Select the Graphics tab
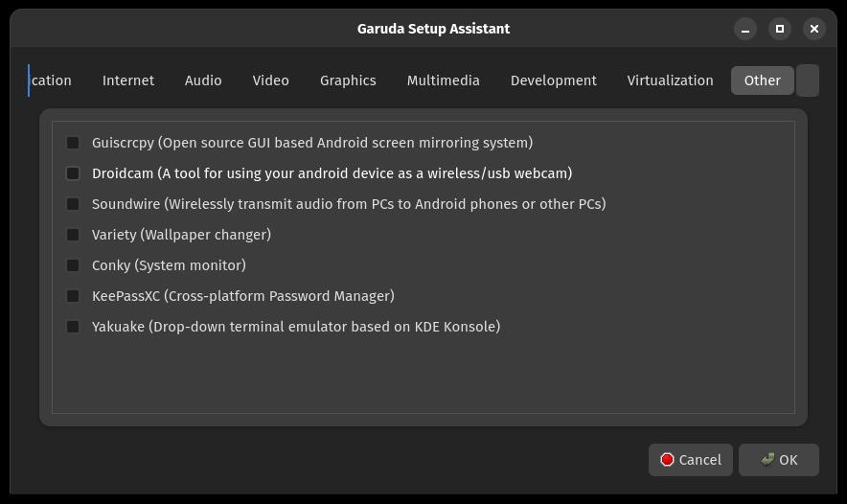This screenshot has height=504, width=847. [x=348, y=80]
